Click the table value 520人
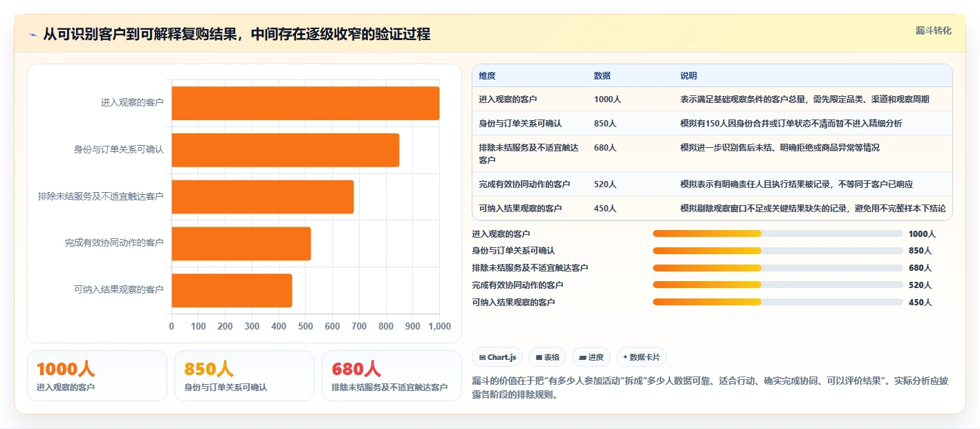Screen dimensions: 980x429 [x=605, y=184]
